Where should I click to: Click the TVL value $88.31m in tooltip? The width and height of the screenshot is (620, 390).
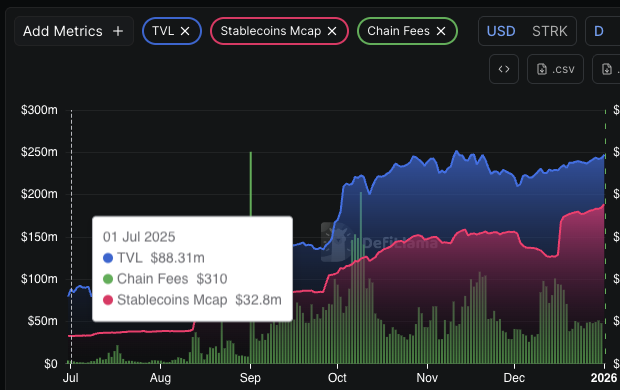(178, 258)
